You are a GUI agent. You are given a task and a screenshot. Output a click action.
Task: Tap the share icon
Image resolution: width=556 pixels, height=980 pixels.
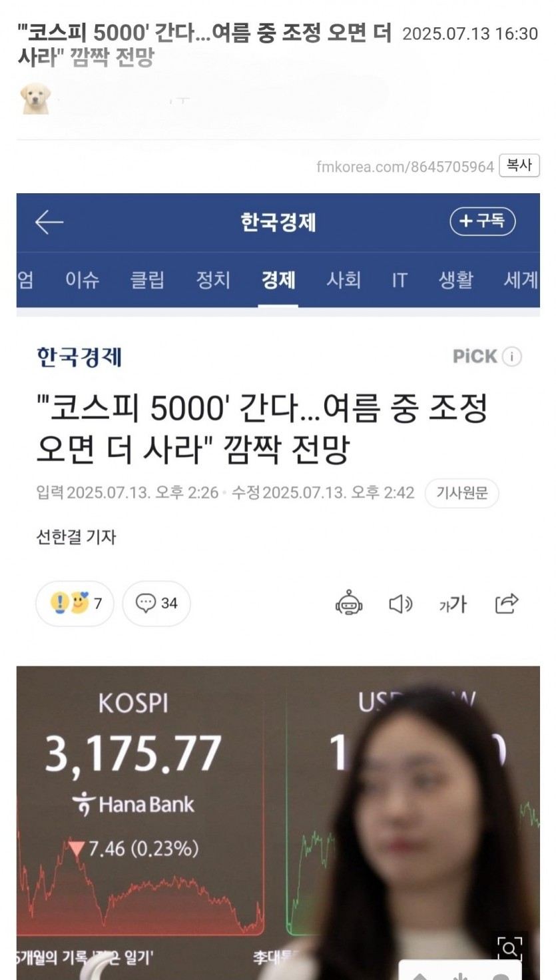pos(507,604)
